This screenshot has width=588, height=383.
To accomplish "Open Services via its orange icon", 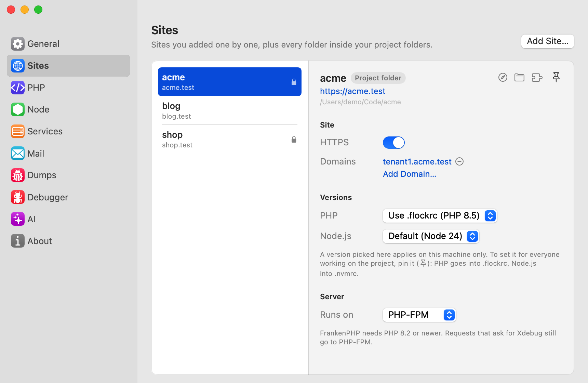I will click(x=17, y=131).
